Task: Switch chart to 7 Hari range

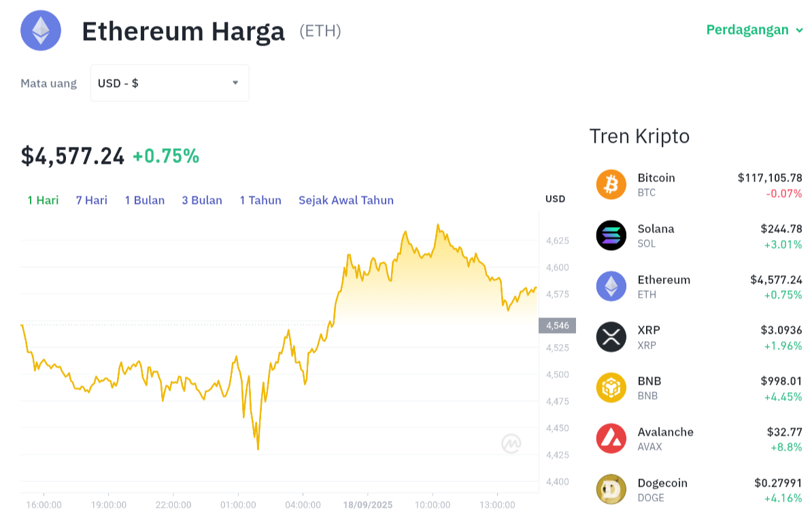Action: point(92,201)
